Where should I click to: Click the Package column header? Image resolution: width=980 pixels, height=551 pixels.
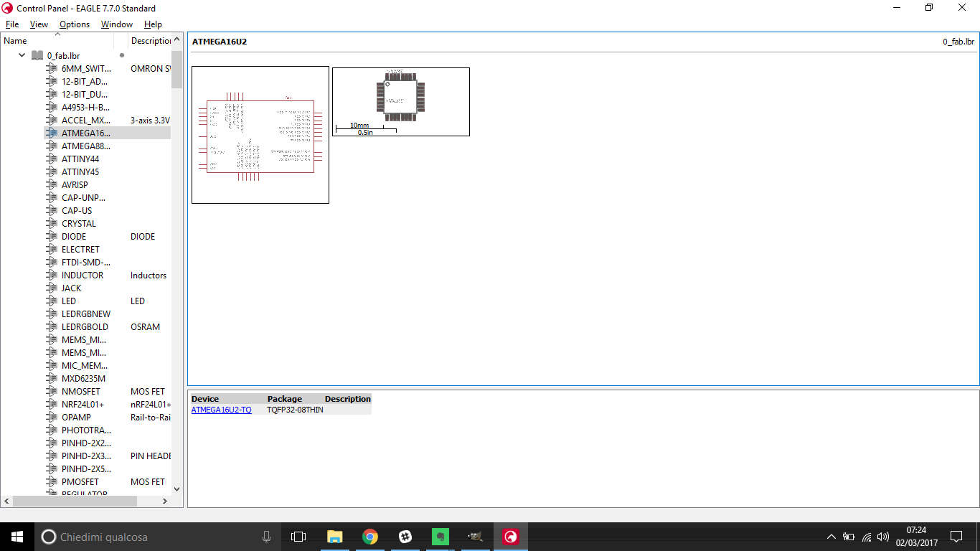click(285, 399)
